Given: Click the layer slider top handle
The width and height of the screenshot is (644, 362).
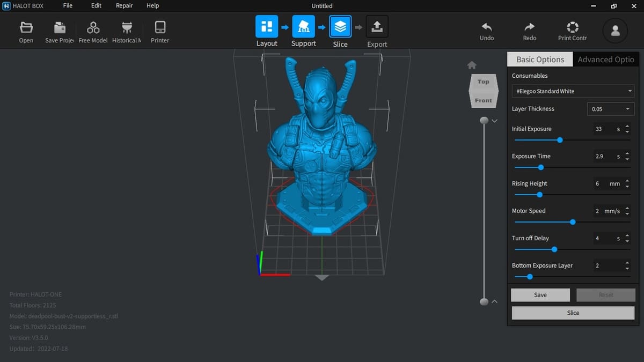Looking at the screenshot, I should tap(484, 121).
